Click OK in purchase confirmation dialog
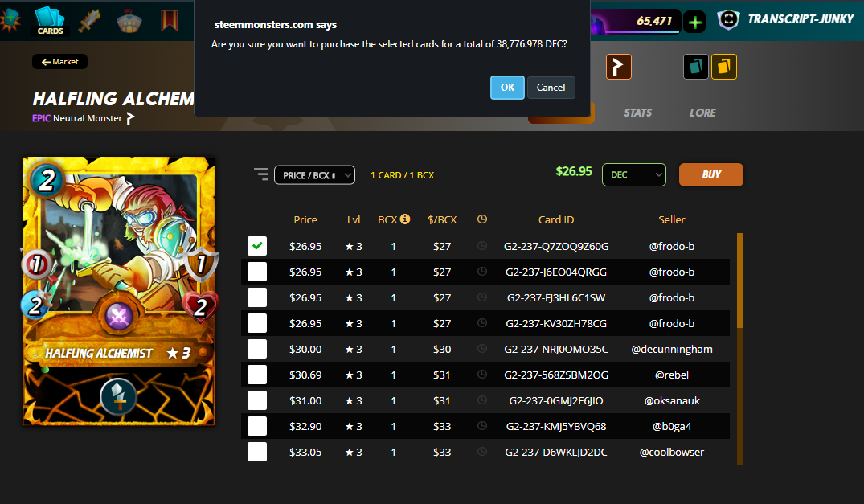864x504 pixels. 507,87
